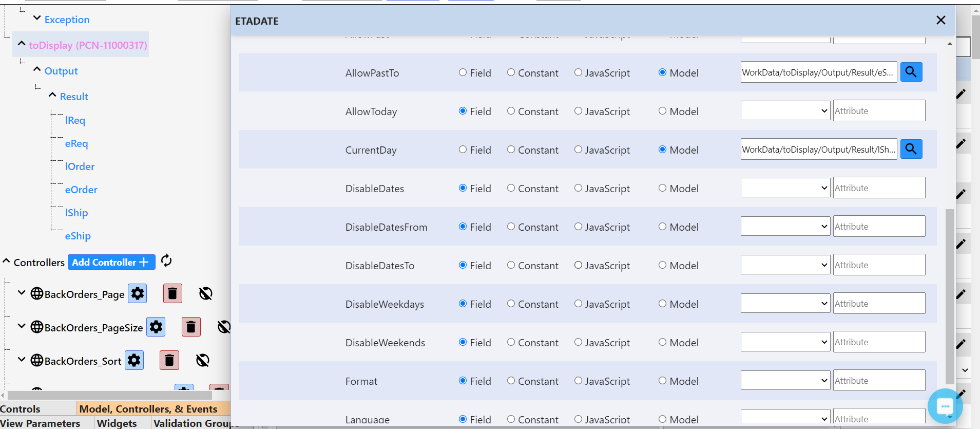980x429 pixels.
Task: Select lOrder in the Result tree
Action: click(80, 166)
